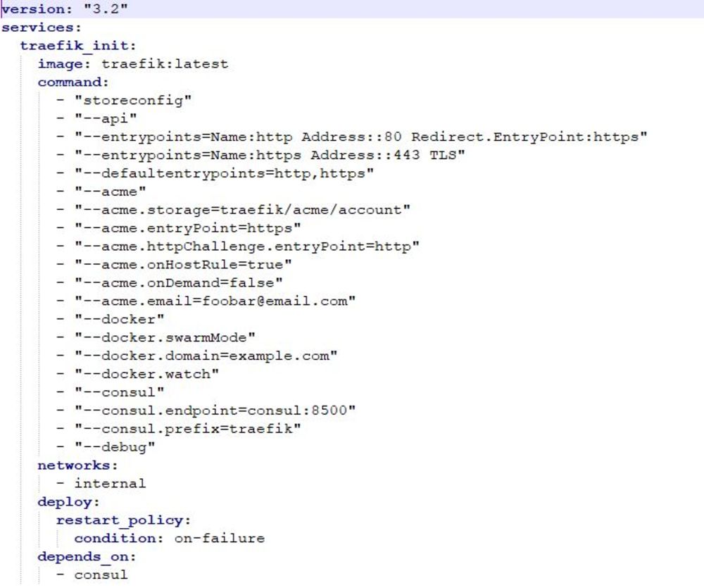704x588 pixels.
Task: Click image: traefik:latest line
Action: [133, 64]
